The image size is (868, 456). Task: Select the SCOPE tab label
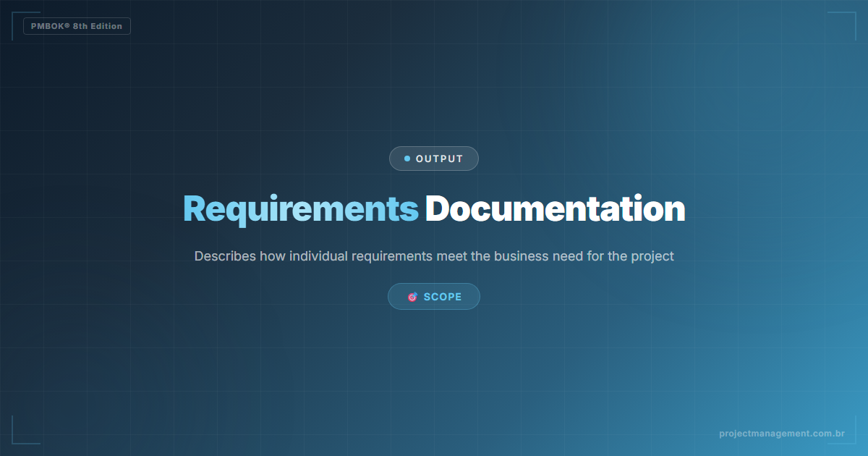tap(442, 296)
